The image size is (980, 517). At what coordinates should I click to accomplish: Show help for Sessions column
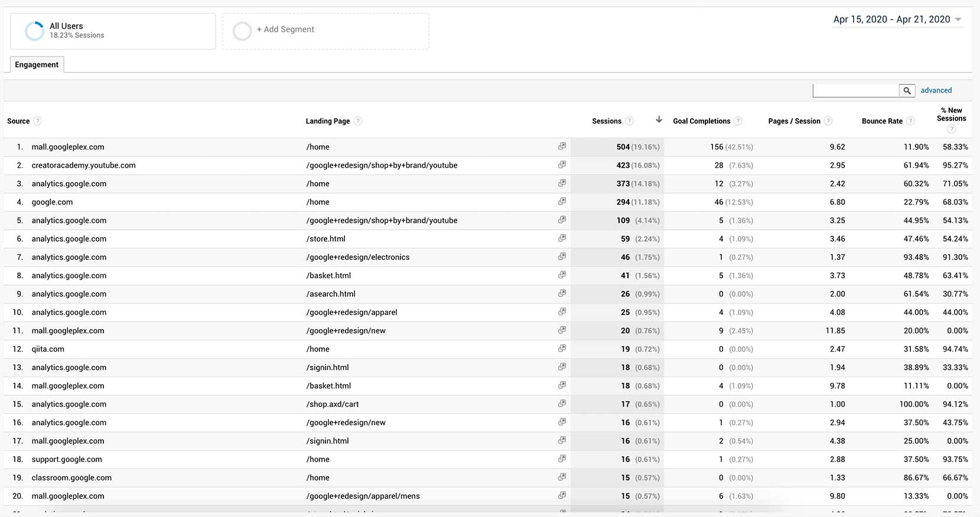pos(630,121)
